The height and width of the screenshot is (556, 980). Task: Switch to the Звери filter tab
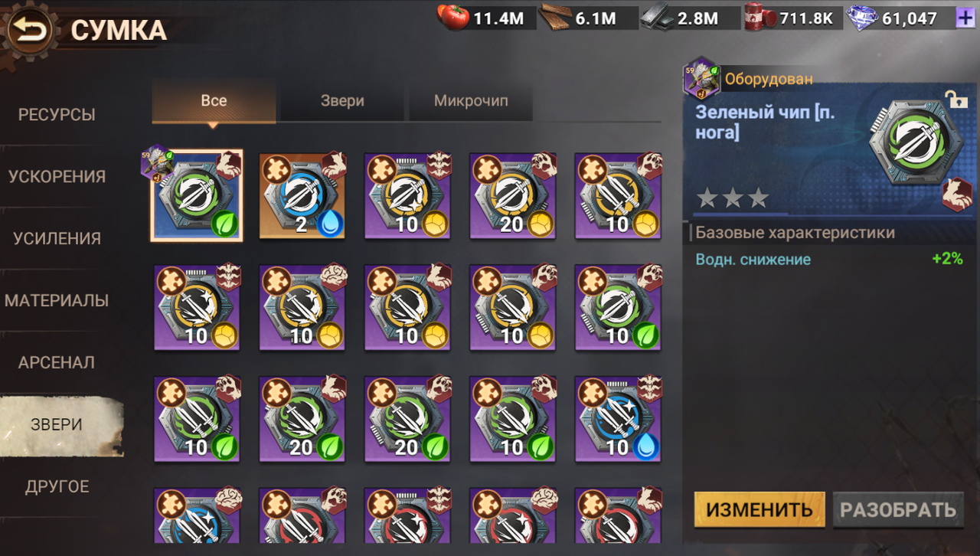click(x=342, y=101)
